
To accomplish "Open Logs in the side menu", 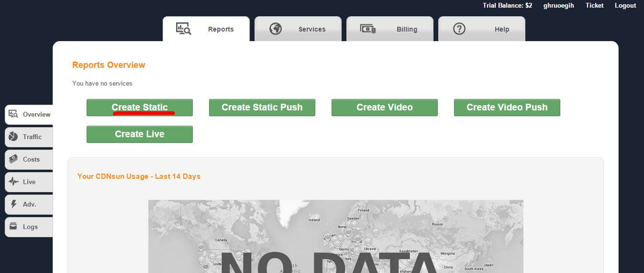I will (29, 227).
